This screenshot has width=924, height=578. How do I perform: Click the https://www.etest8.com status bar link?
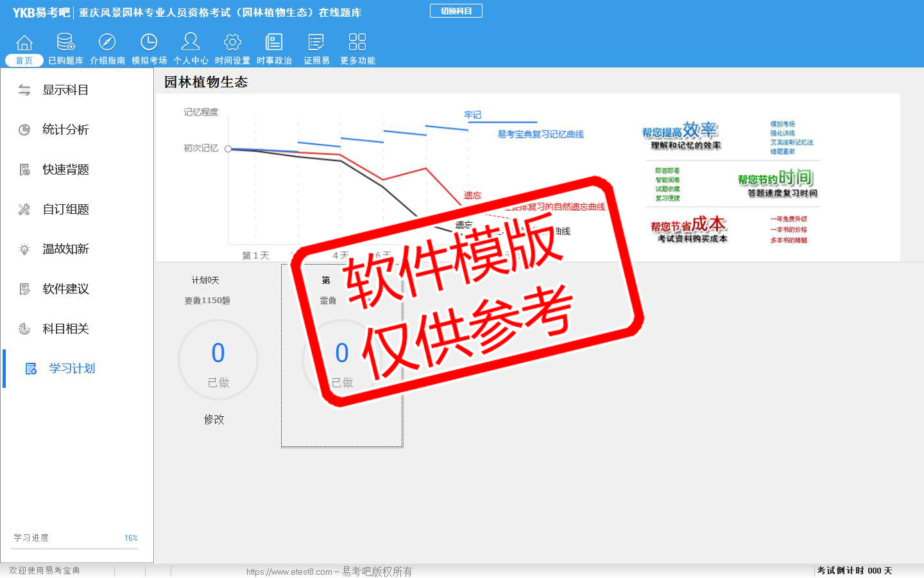click(289, 572)
